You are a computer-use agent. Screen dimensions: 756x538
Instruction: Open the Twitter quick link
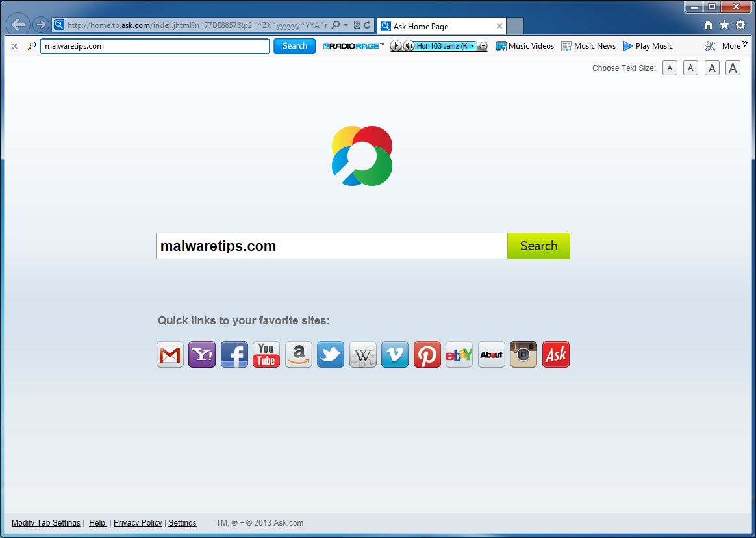pyautogui.click(x=331, y=355)
